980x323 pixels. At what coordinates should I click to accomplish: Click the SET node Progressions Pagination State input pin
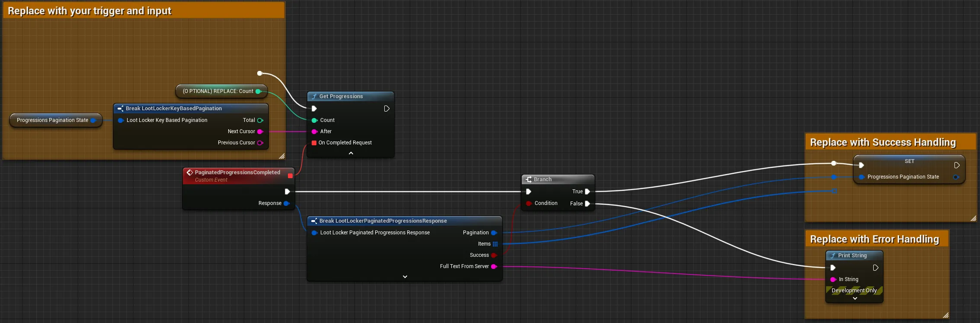pos(862,177)
